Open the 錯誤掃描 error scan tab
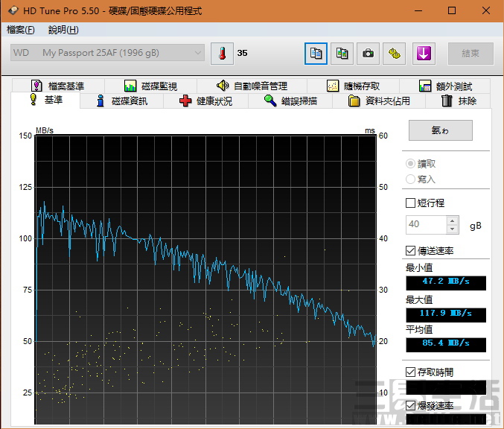 coord(290,101)
